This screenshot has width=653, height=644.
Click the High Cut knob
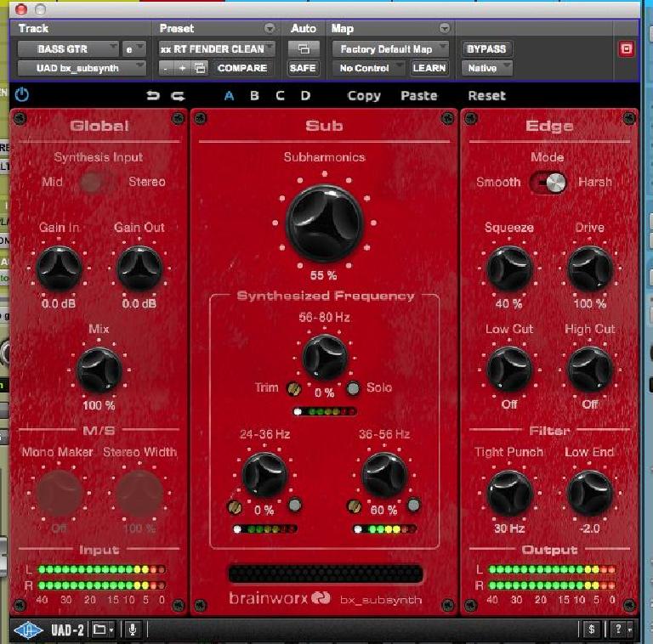tap(590, 370)
